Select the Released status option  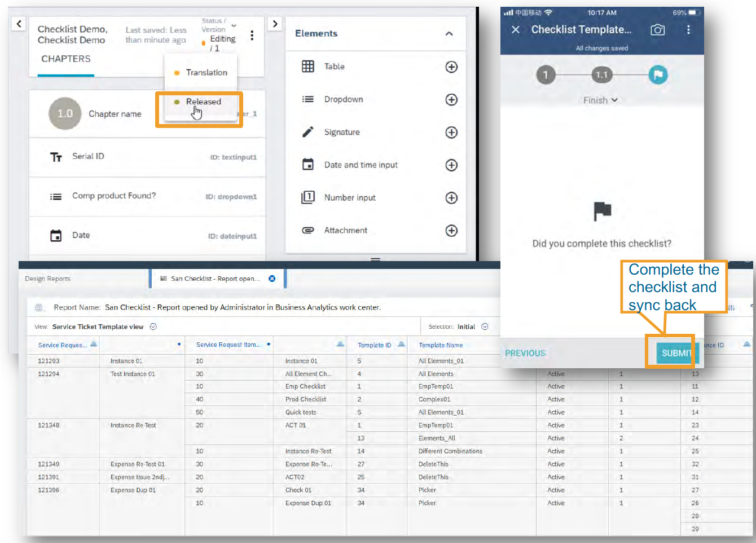tap(203, 102)
